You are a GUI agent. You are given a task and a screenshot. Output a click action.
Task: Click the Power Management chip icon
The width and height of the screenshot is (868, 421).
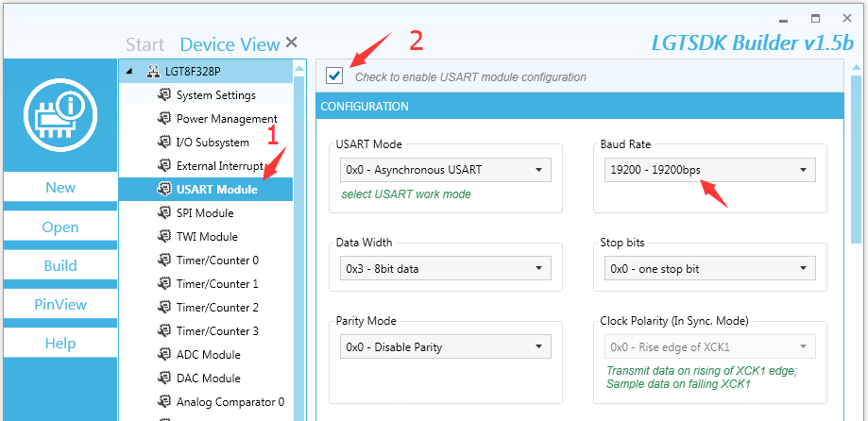pos(163,118)
